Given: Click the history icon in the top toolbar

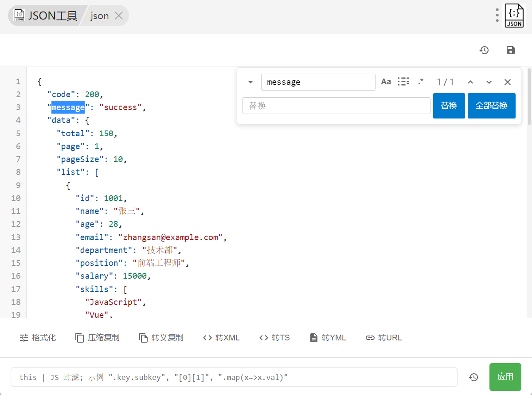Looking at the screenshot, I should pyautogui.click(x=484, y=51).
